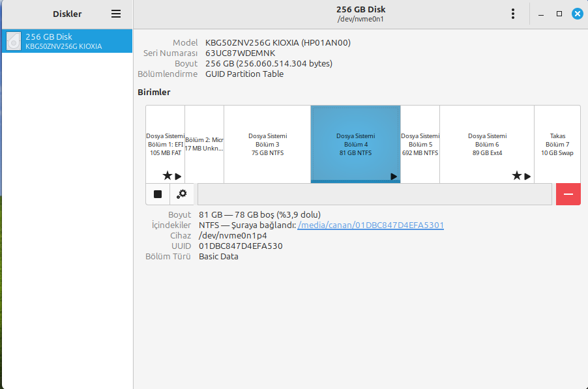
Task: Open additional partition options gear menu
Action: click(x=182, y=194)
